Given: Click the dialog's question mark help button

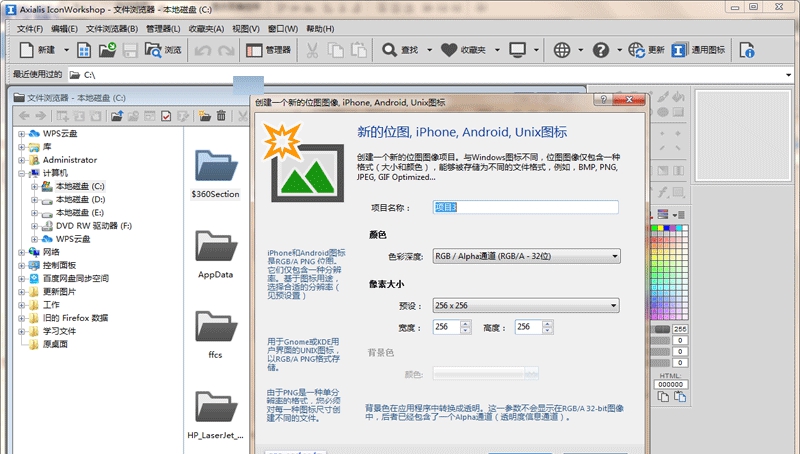Looking at the screenshot, I should [604, 99].
